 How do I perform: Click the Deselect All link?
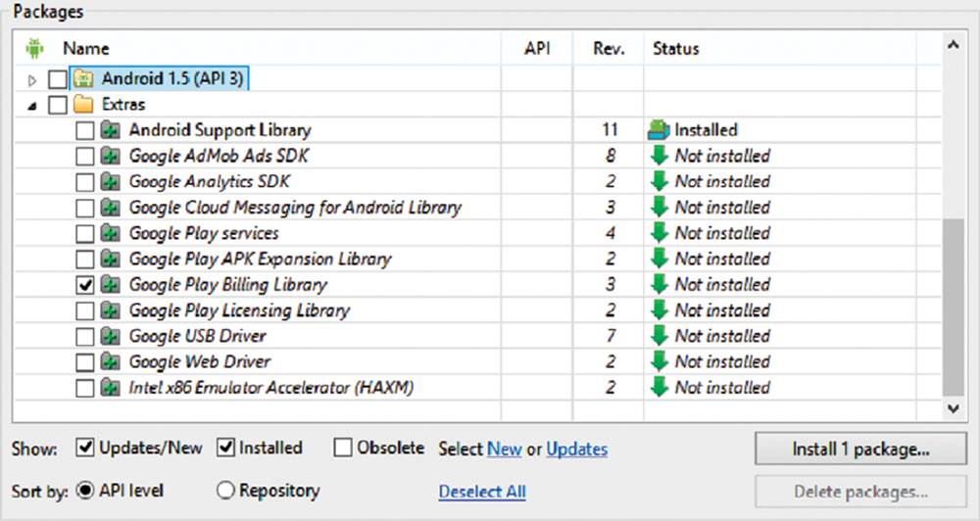(x=482, y=492)
